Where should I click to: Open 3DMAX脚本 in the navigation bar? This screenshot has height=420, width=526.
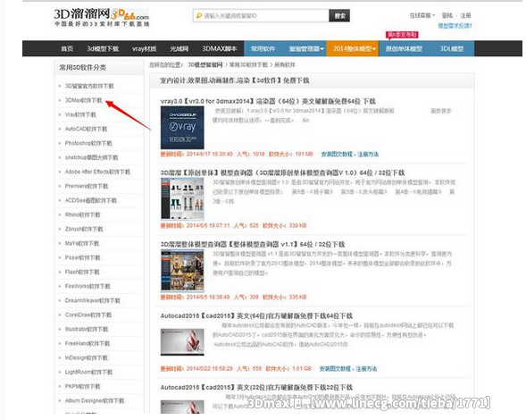(x=220, y=48)
